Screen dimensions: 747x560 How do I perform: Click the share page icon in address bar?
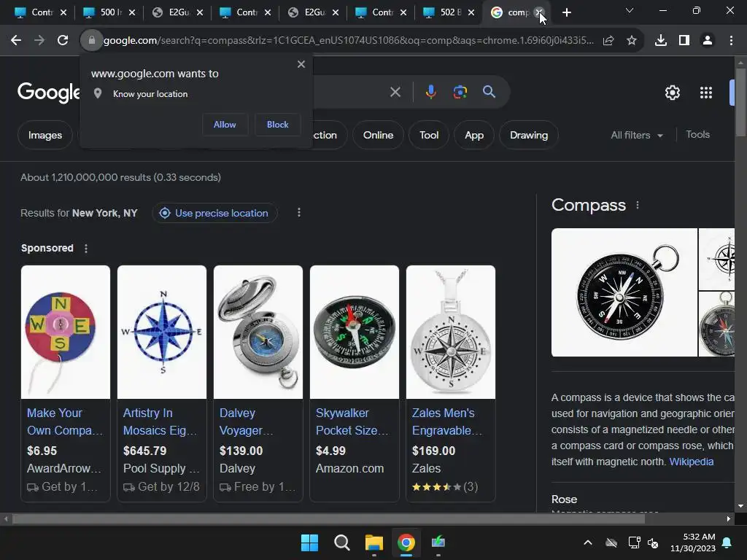click(x=608, y=41)
